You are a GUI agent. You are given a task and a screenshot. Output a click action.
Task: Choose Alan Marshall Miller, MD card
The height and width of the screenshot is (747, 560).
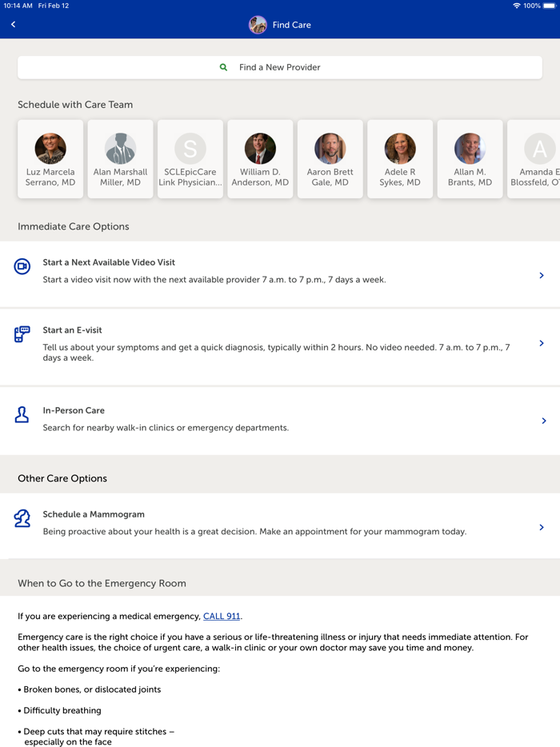tap(120, 159)
